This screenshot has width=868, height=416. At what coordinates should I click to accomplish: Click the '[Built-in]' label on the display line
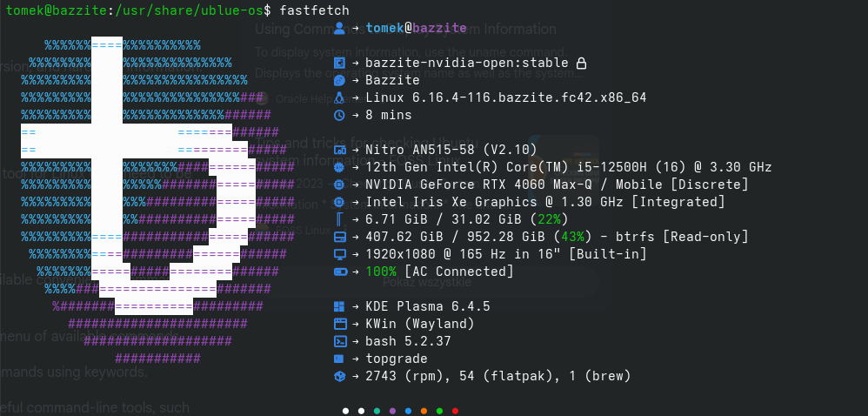tap(607, 254)
